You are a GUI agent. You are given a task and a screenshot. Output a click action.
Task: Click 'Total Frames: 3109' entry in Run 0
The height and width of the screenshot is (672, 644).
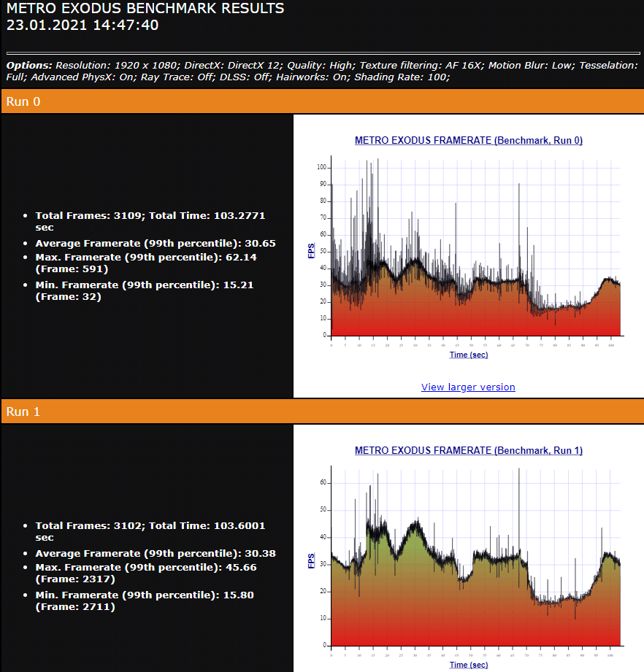click(x=150, y=221)
